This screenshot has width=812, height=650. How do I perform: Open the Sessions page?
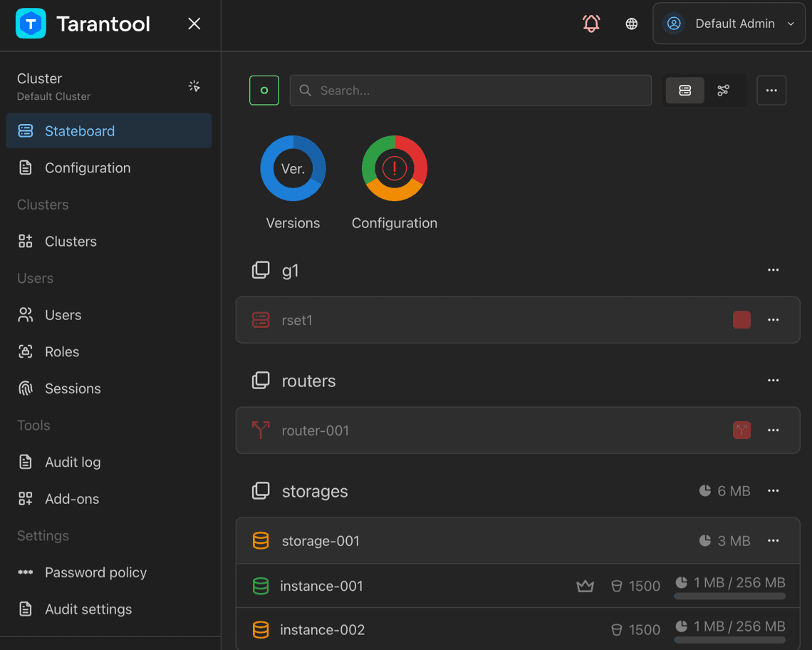point(109,388)
